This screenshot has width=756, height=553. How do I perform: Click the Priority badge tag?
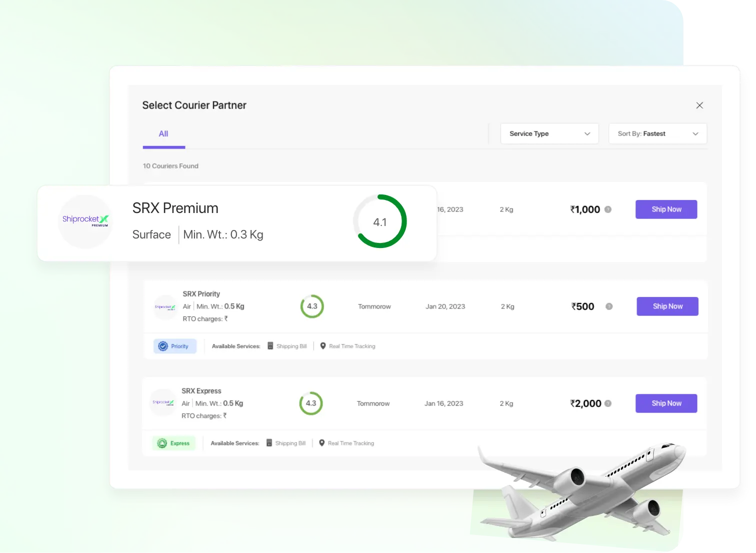click(x=174, y=346)
